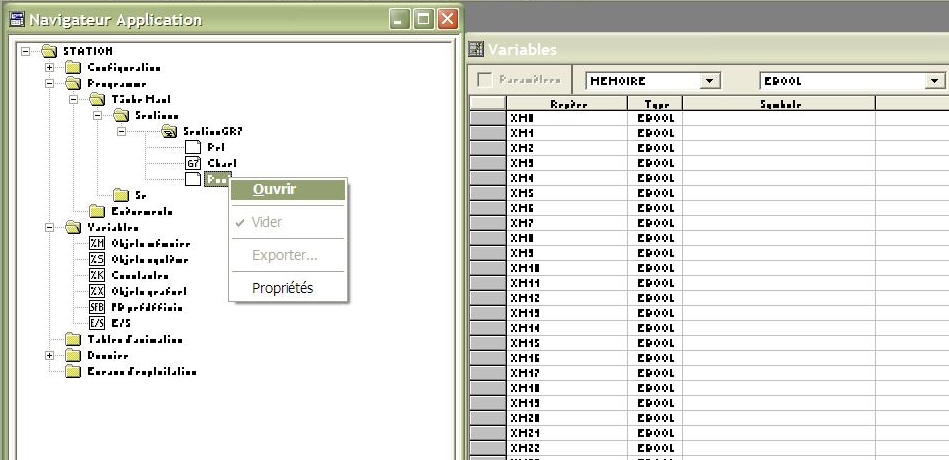
Task: Minimize the Navigateur Application window
Action: tap(399, 19)
